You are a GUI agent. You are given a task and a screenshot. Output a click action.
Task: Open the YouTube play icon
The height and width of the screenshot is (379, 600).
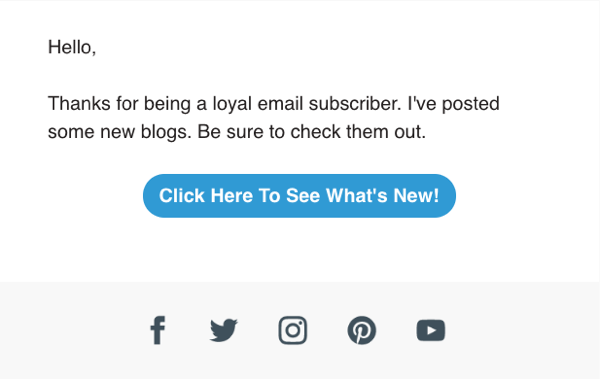click(x=430, y=330)
